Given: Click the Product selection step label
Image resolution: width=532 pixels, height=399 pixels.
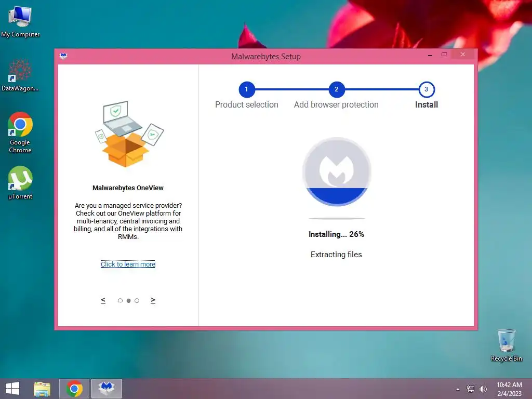Looking at the screenshot, I should coord(247,105).
